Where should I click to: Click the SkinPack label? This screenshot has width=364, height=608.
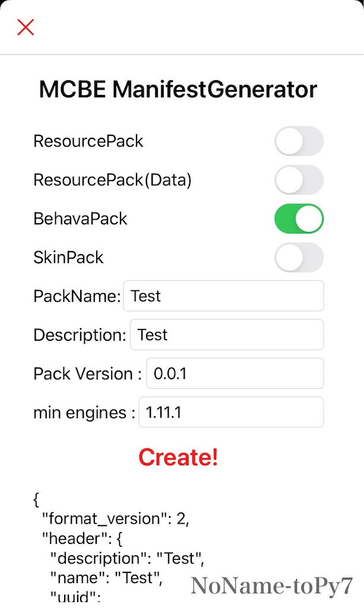(69, 258)
